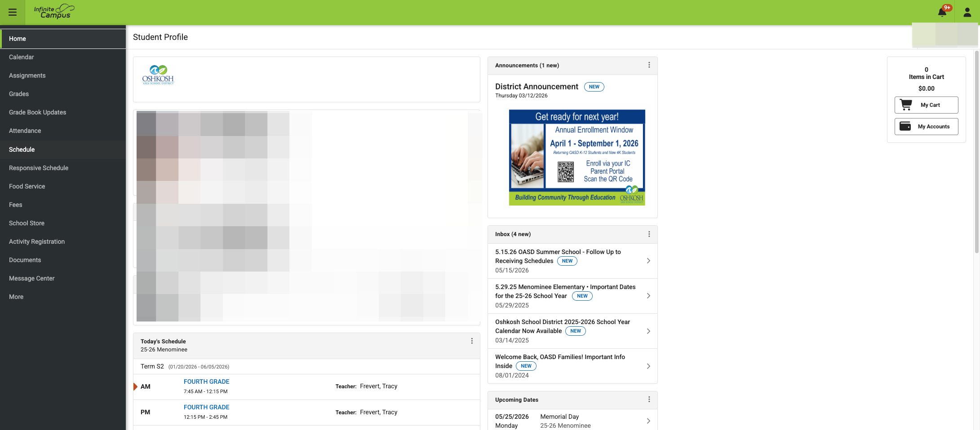The width and height of the screenshot is (980, 430).
Task: Go to Home in sidebar
Action: click(63, 39)
